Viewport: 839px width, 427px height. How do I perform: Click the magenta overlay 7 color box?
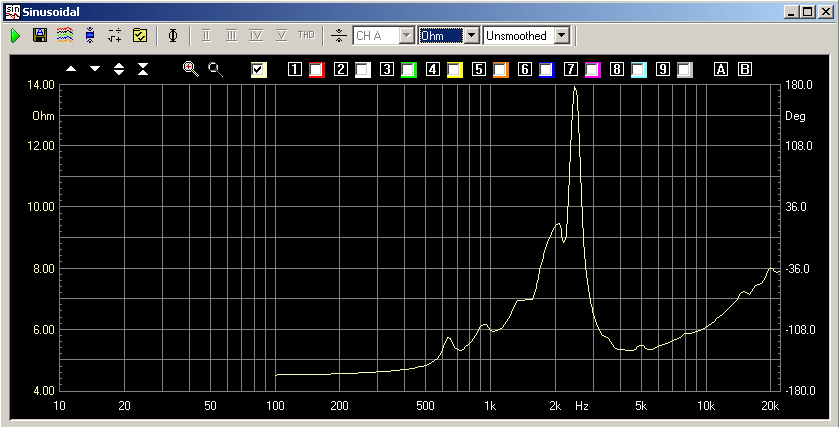pos(592,70)
